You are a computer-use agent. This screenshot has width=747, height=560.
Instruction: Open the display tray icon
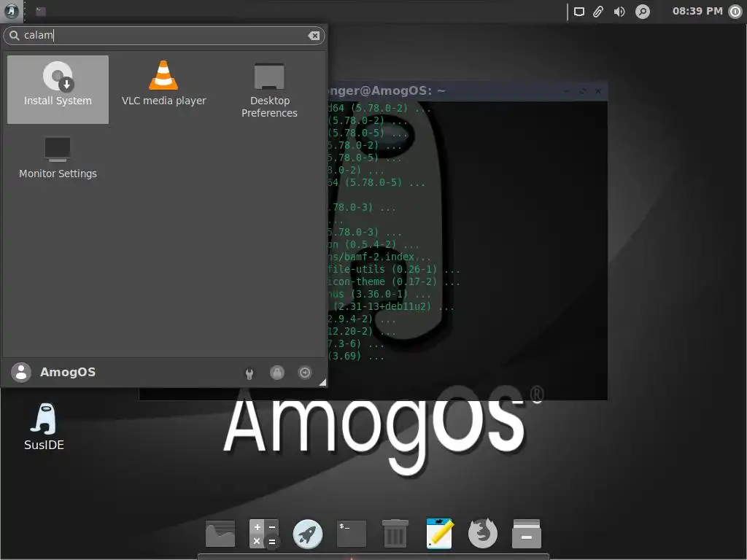[578, 12]
